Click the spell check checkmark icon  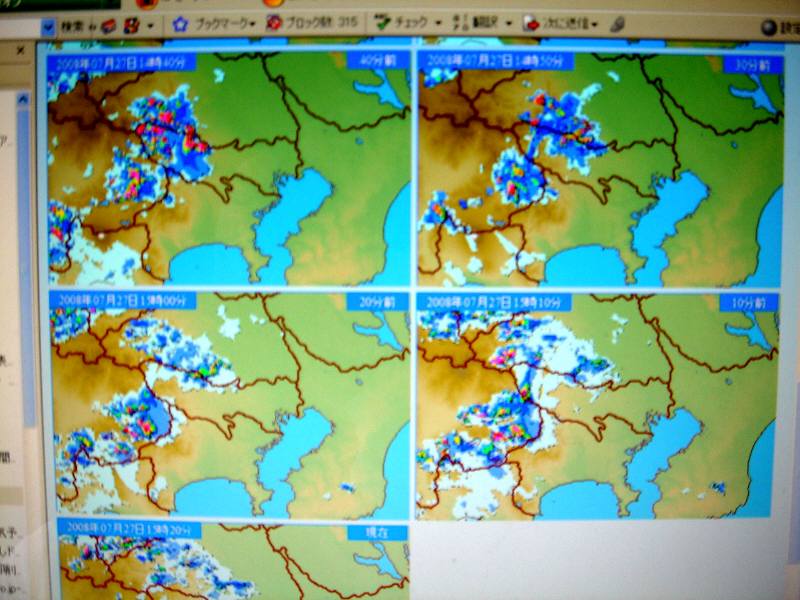[382, 22]
